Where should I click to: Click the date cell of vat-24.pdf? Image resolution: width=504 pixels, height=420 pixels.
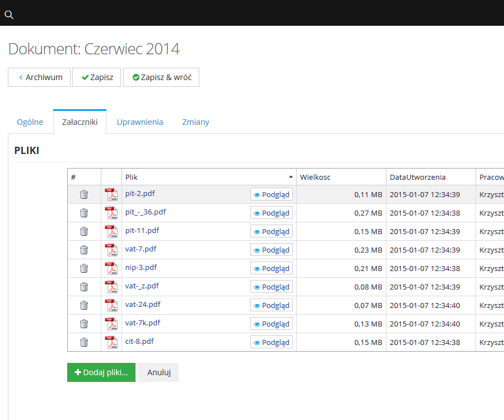pos(431,305)
